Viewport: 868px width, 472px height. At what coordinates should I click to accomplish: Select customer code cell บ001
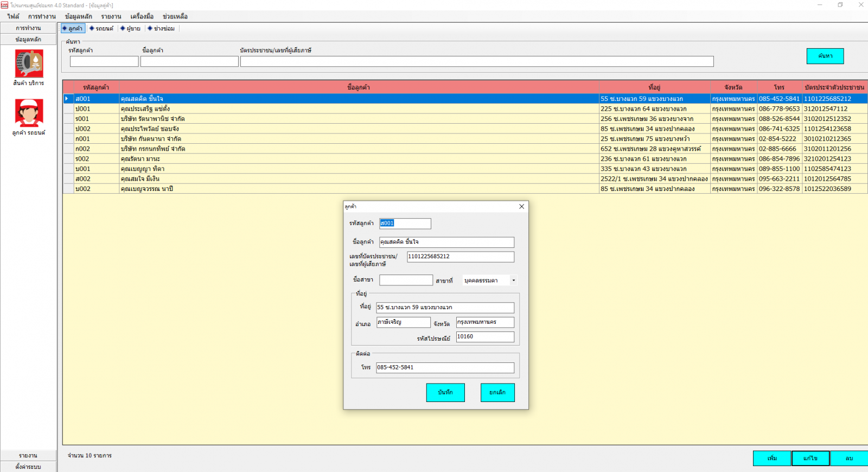point(97,169)
